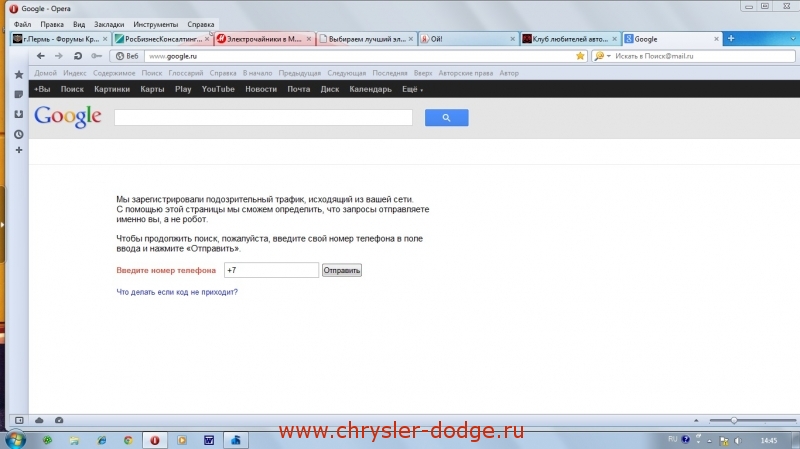The image size is (800, 449).
Task: Click Opera Turbo icon in status bar
Action: point(59,420)
